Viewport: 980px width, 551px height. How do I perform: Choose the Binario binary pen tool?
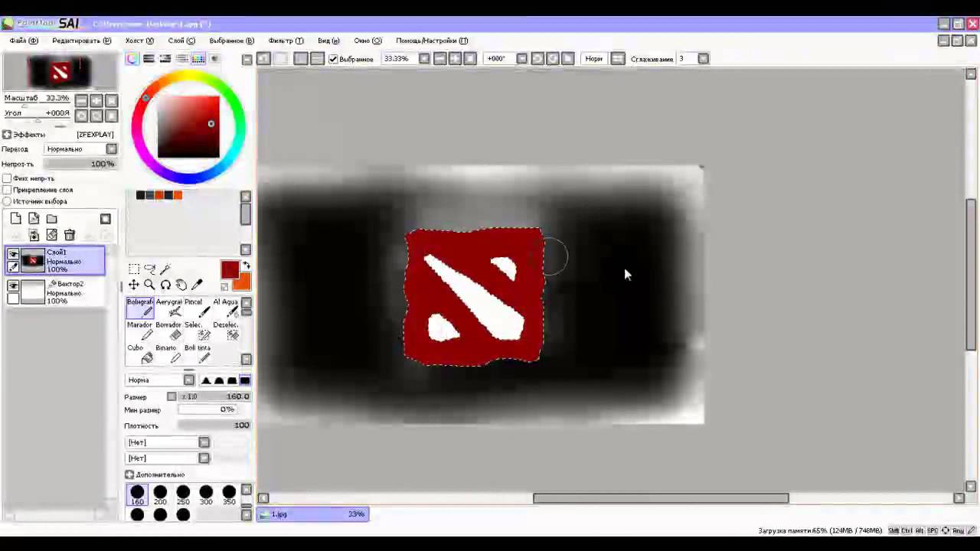[x=168, y=354]
